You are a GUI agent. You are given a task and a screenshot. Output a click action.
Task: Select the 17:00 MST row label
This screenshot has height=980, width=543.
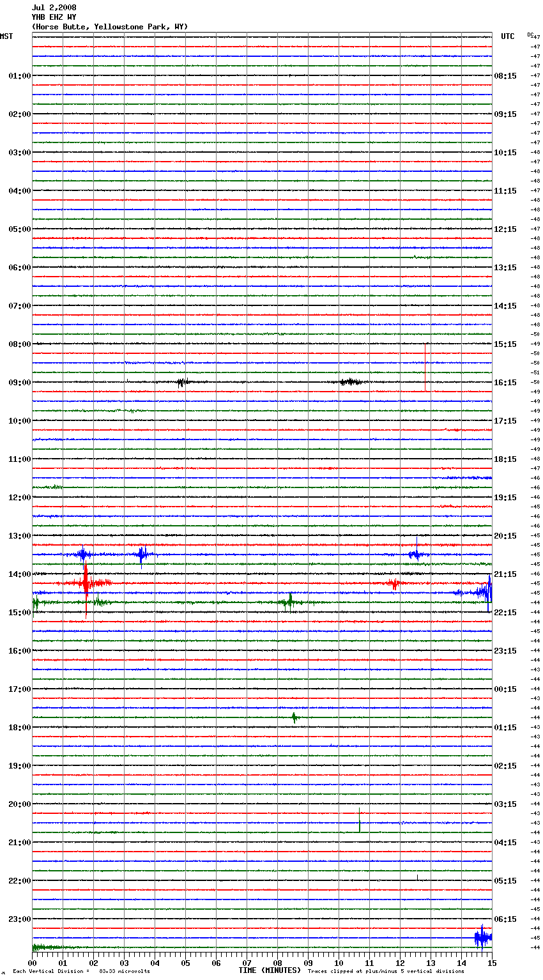[x=20, y=689]
